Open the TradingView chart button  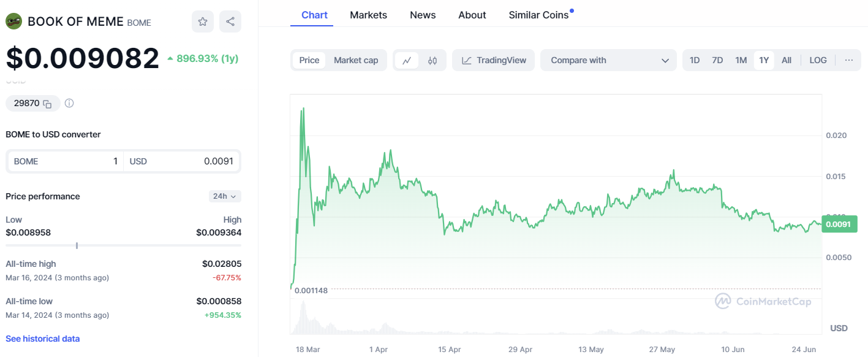coord(494,60)
